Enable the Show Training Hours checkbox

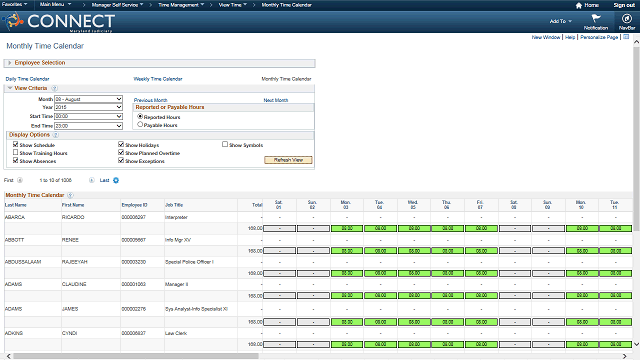(16, 152)
